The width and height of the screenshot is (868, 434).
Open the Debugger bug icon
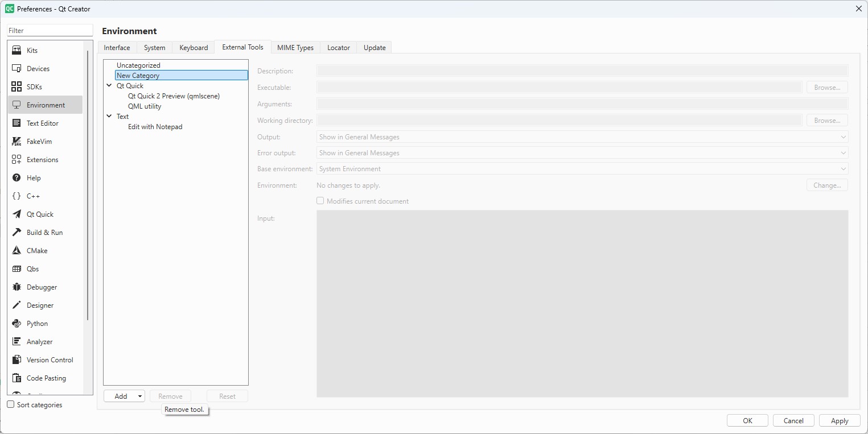pos(17,287)
